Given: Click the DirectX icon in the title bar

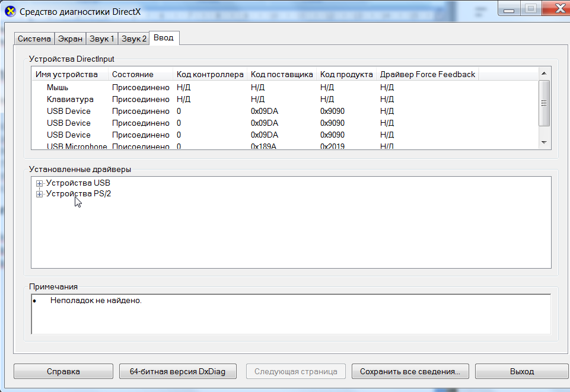Looking at the screenshot, I should tap(11, 12).
